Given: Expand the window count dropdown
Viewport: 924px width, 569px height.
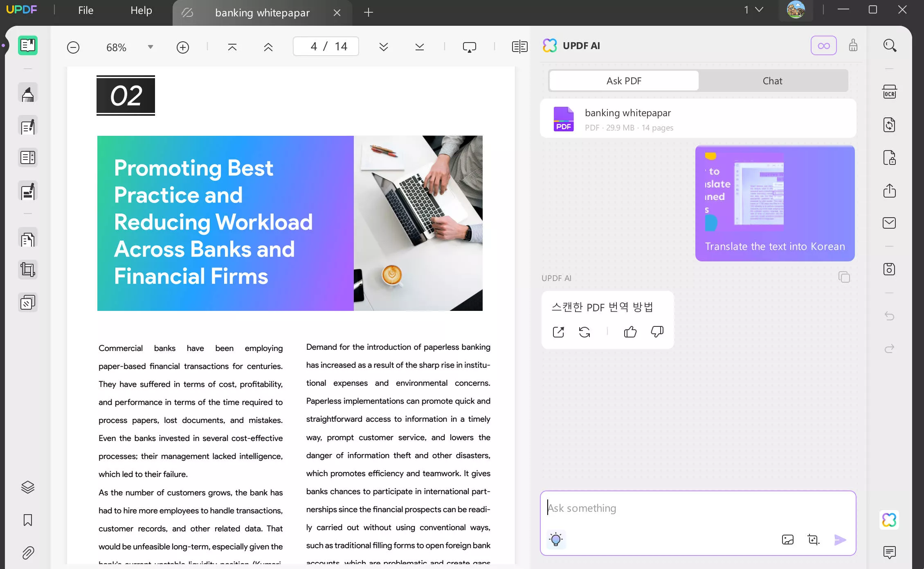Looking at the screenshot, I should click(759, 9).
